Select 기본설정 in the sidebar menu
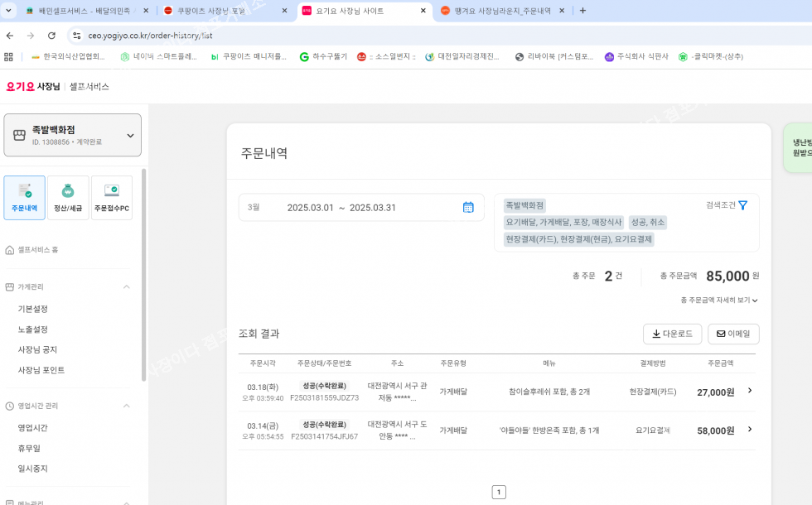The image size is (812, 505). pyautogui.click(x=33, y=309)
